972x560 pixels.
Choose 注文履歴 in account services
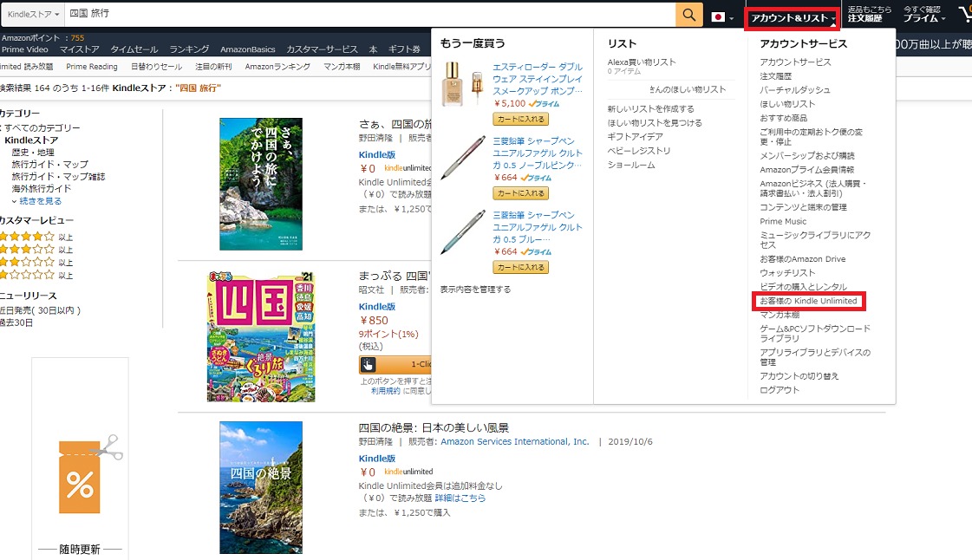[775, 75]
